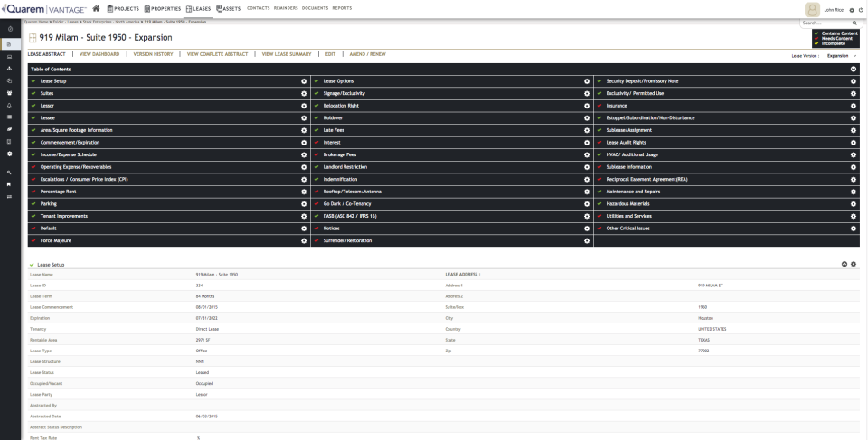This screenshot has height=440, width=868.
Task: Go to the Home icon in top navigation
Action: [x=97, y=8]
